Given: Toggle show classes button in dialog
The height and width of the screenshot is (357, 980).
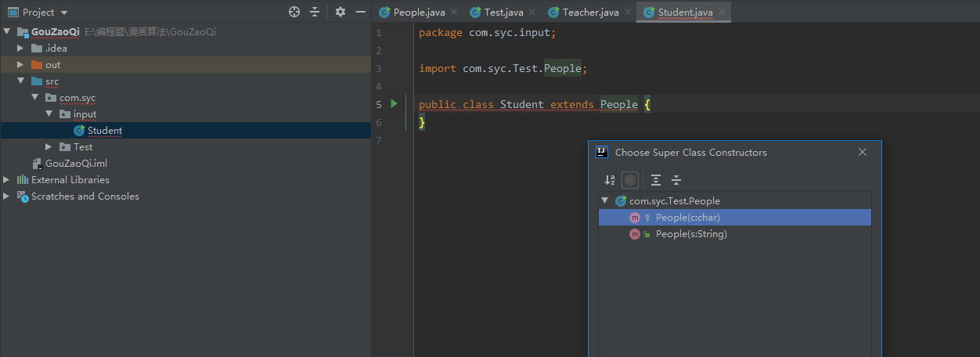Looking at the screenshot, I should coord(630,180).
